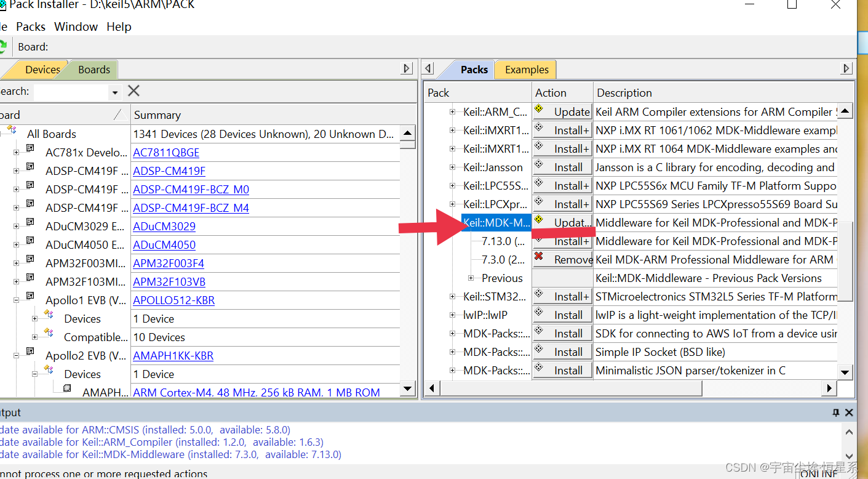The height and width of the screenshot is (479, 868).
Task: Expand the Keil::STM32... pack node
Action: pos(452,297)
